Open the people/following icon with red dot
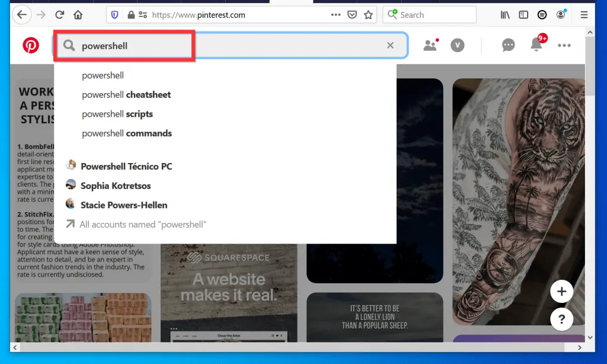607x364 pixels. 430,44
